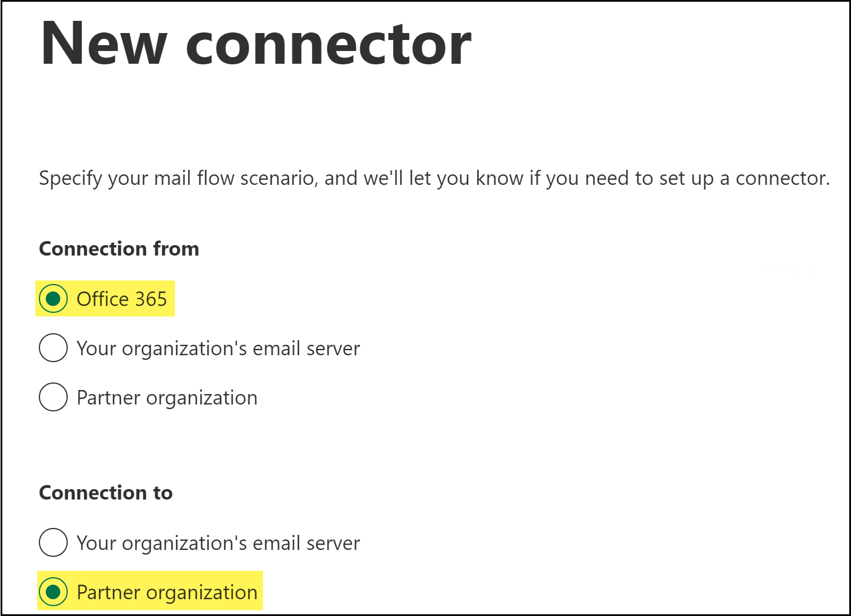851x616 pixels.
Task: Click the empty radio beside Partner organization source
Action: point(53,398)
